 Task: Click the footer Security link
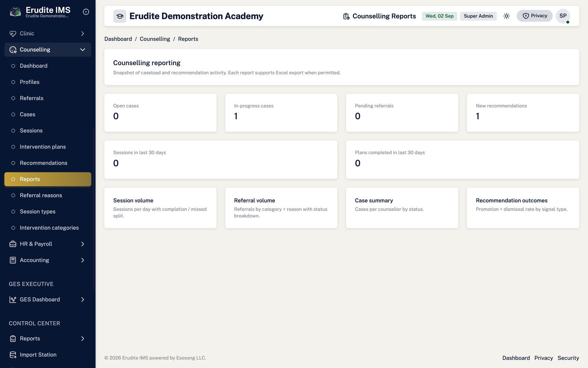(568, 358)
